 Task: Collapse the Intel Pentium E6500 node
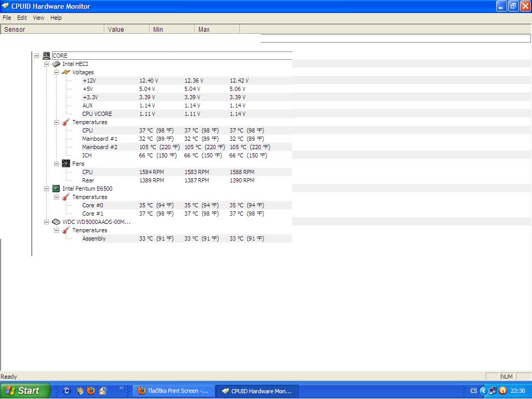[x=46, y=189]
